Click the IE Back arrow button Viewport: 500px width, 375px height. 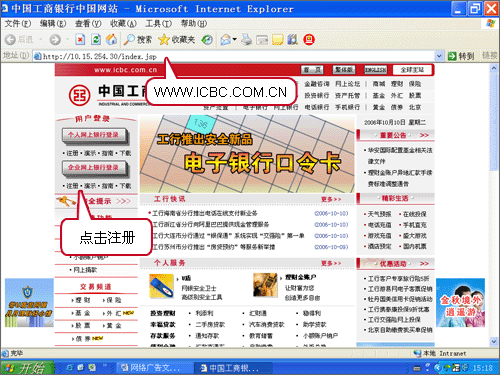coord(10,40)
